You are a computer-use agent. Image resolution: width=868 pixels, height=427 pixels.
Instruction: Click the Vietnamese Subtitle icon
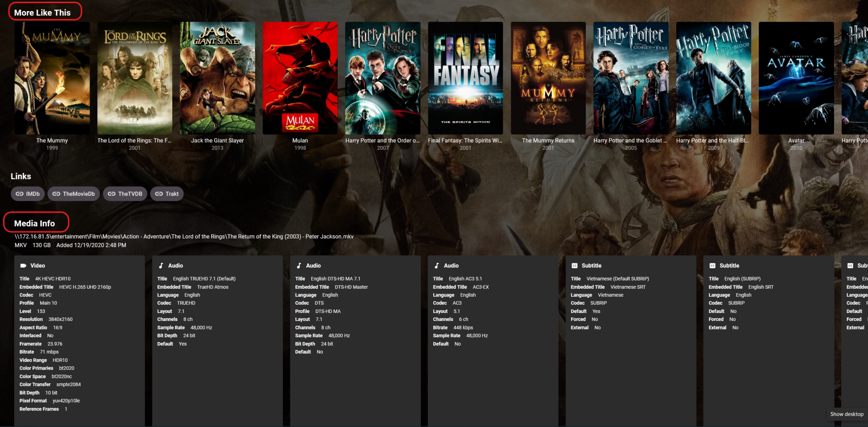tap(575, 266)
